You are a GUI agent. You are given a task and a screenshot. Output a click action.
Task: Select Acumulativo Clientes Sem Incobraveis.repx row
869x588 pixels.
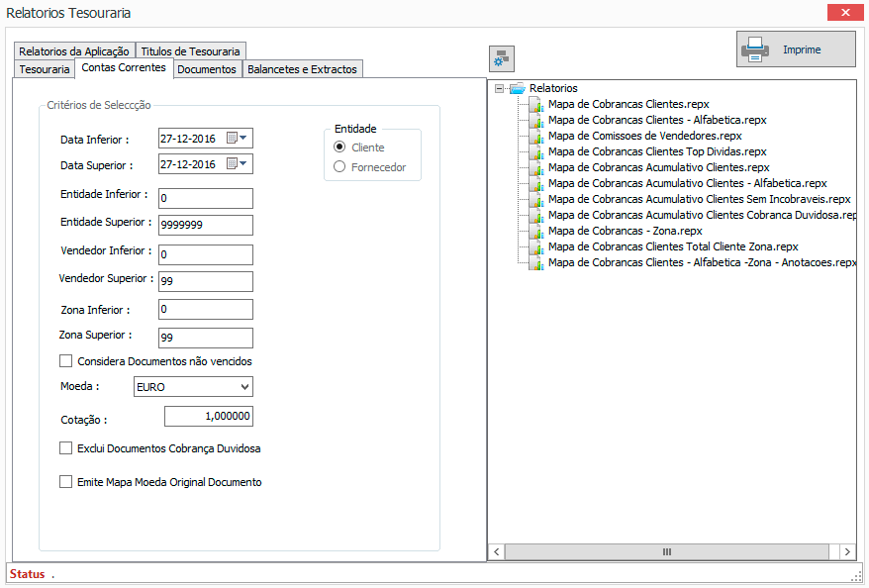(x=700, y=200)
